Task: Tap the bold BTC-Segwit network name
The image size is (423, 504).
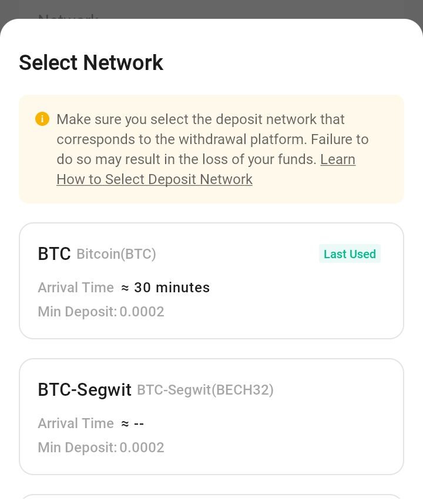Action: pos(85,390)
